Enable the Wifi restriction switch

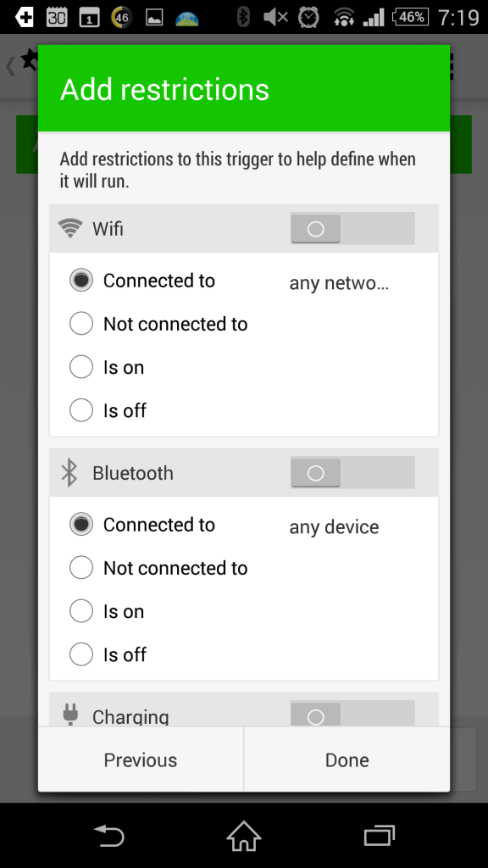(352, 228)
